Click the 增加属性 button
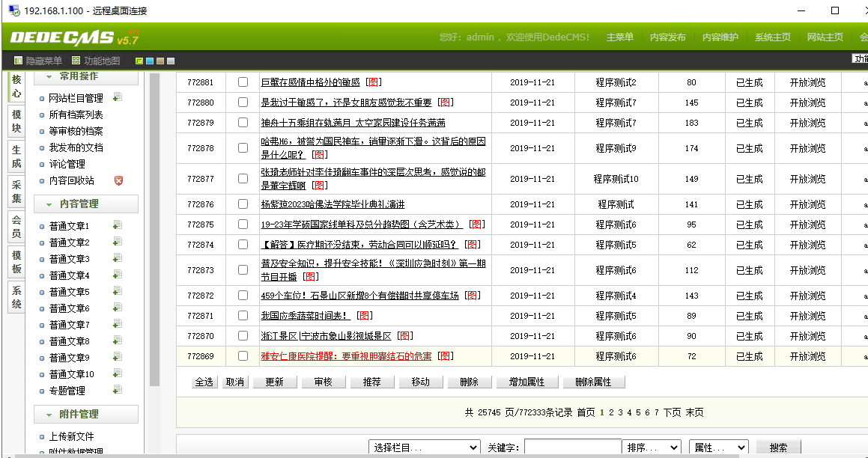This screenshot has height=458, width=868. [527, 382]
